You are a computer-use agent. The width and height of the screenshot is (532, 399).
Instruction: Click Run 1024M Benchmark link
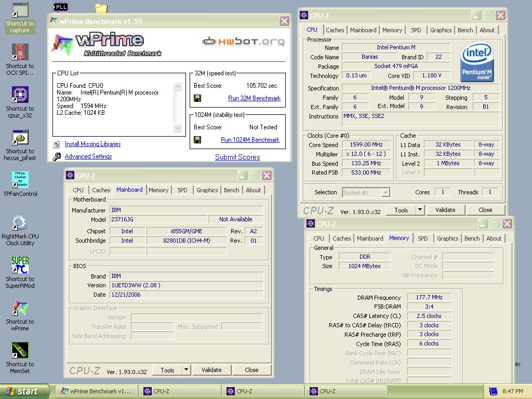coord(250,140)
